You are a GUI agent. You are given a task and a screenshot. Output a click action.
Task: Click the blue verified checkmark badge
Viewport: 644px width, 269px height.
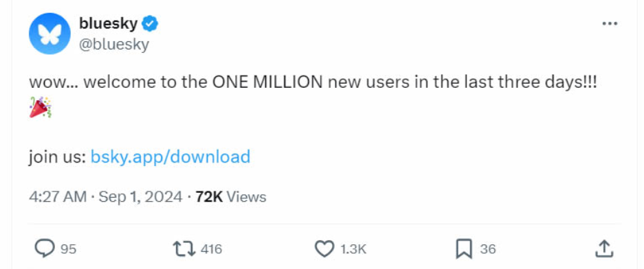150,24
